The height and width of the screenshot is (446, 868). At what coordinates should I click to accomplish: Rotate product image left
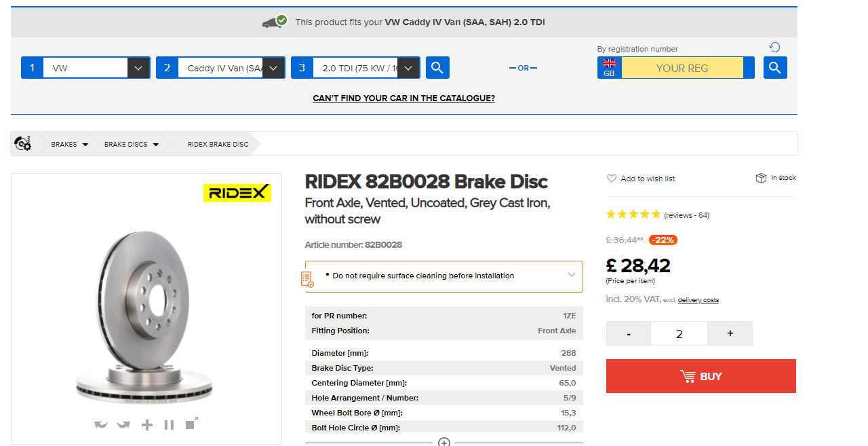tap(101, 425)
